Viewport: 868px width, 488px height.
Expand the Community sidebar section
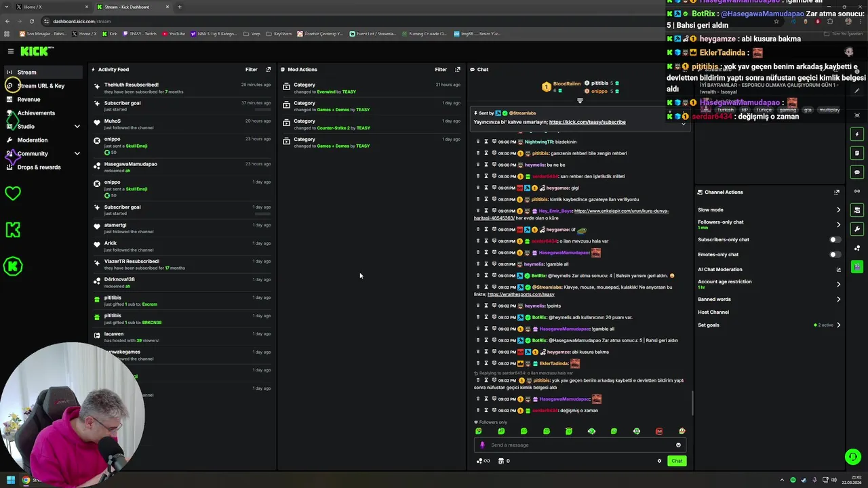(x=77, y=154)
